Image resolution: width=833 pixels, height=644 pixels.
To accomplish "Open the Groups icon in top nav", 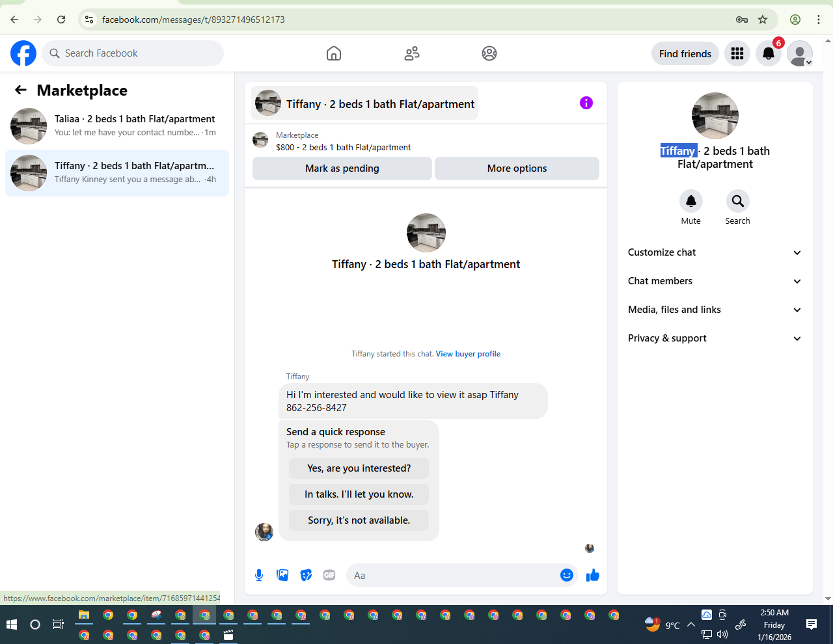I will click(x=489, y=53).
